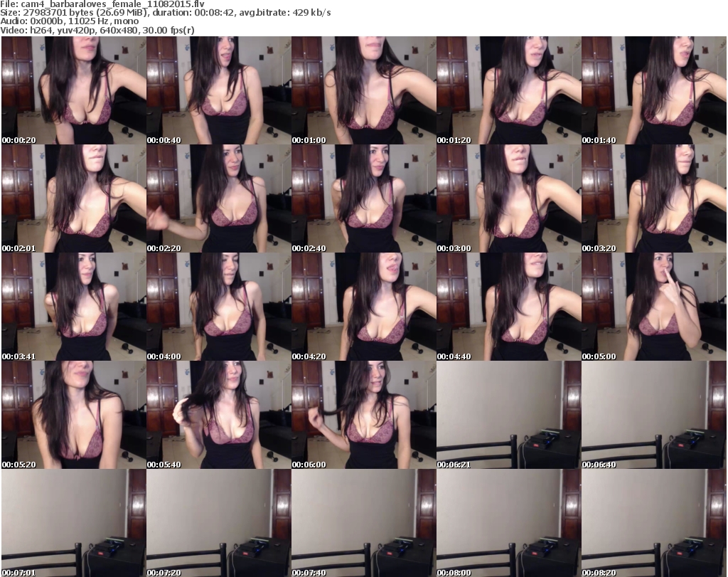Open the frame at 00:07:20
The height and width of the screenshot is (577, 728).
tap(219, 523)
